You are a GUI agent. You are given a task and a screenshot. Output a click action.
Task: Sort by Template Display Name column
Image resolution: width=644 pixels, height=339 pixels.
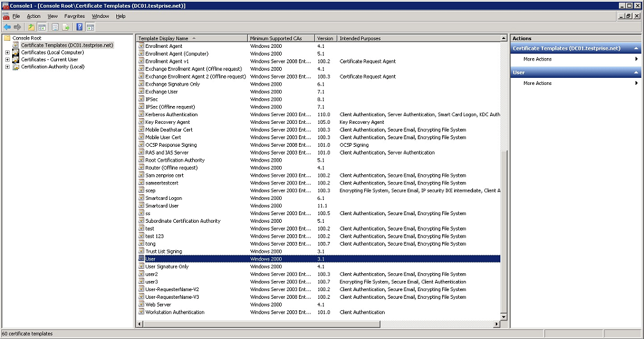164,38
